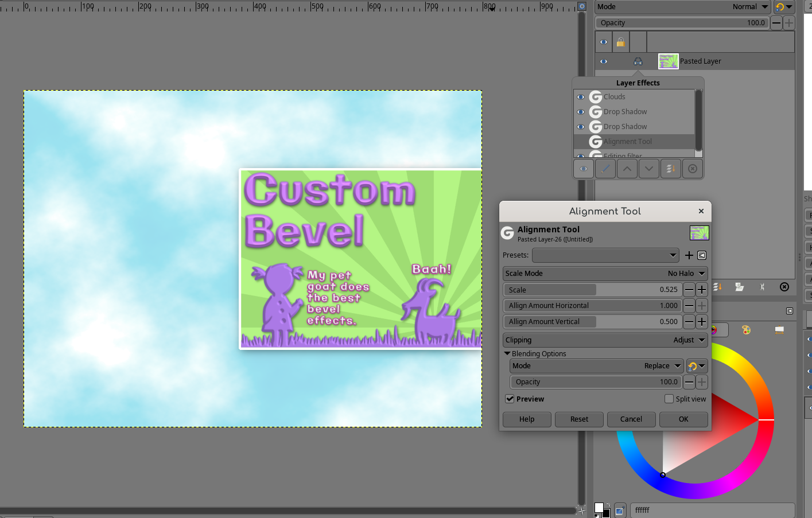812x518 pixels.
Task: Open blending Mode Replace dropdown
Action: 597,366
